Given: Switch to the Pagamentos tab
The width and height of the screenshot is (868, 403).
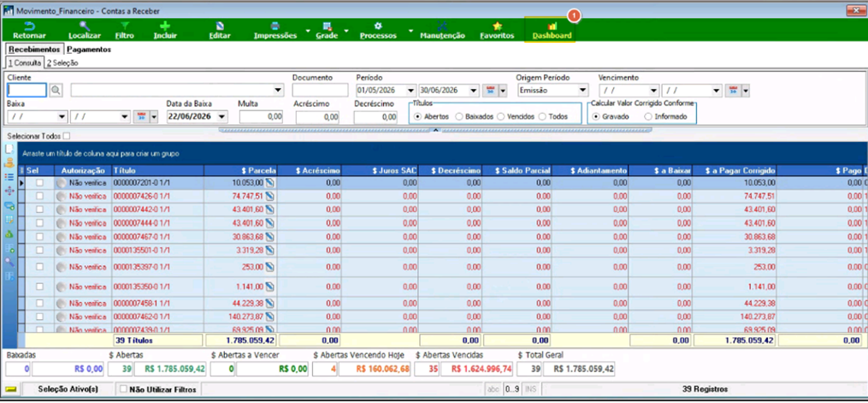Looking at the screenshot, I should tap(89, 50).
